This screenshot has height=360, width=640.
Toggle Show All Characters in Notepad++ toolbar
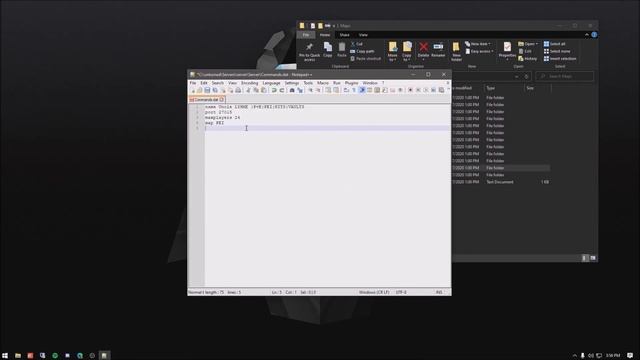tap(354, 90)
